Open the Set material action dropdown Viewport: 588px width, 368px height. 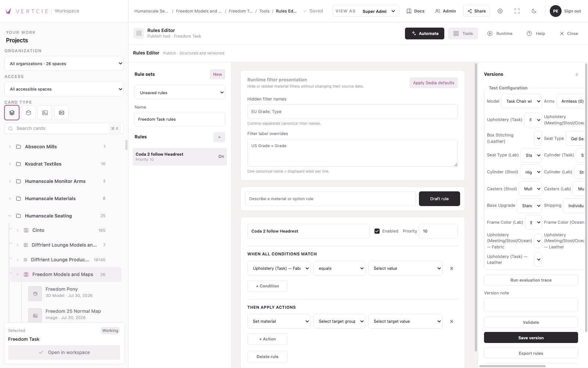pos(279,321)
